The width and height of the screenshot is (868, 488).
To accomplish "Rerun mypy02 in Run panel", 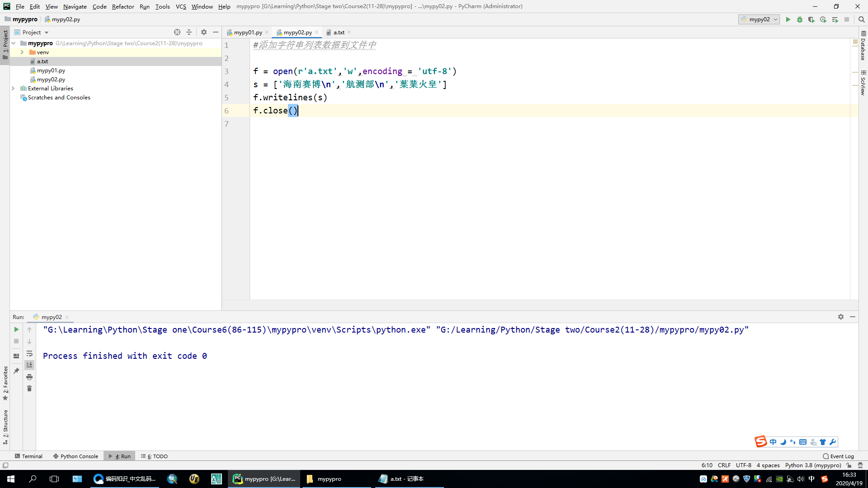I will (16, 329).
